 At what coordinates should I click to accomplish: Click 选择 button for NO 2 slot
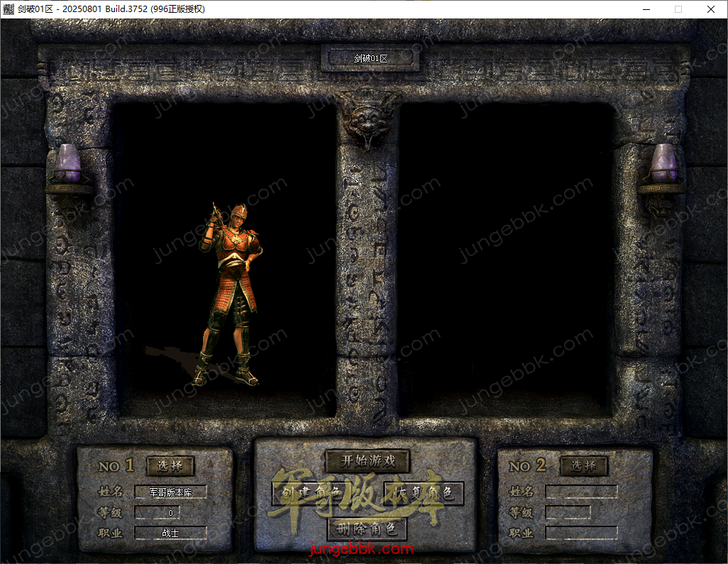pos(583,465)
